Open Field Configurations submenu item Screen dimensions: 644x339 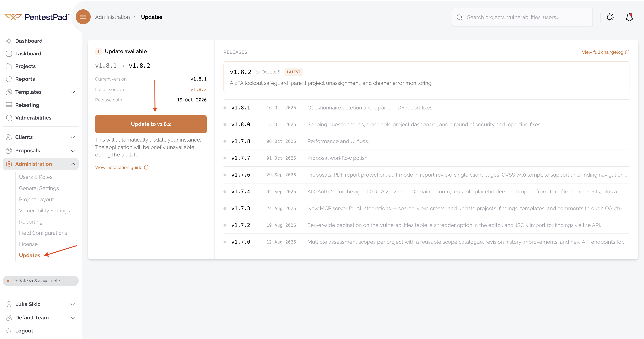tap(43, 233)
